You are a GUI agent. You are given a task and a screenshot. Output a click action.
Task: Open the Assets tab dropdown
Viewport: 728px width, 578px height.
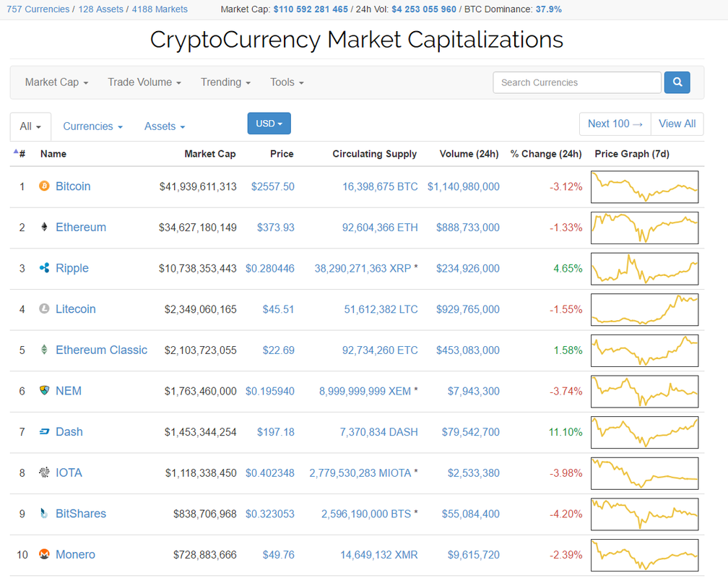[165, 126]
